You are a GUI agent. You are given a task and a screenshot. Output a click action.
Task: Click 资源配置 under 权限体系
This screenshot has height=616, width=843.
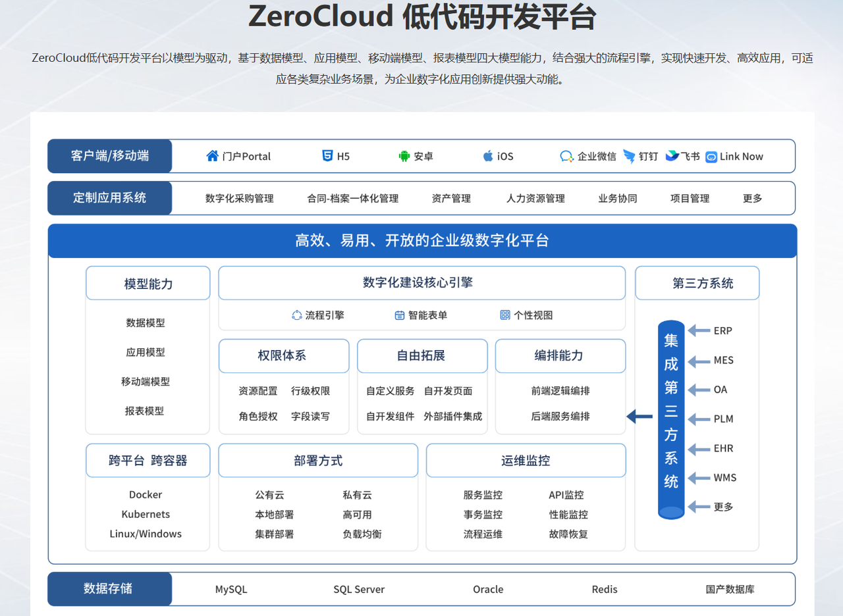[x=258, y=391]
